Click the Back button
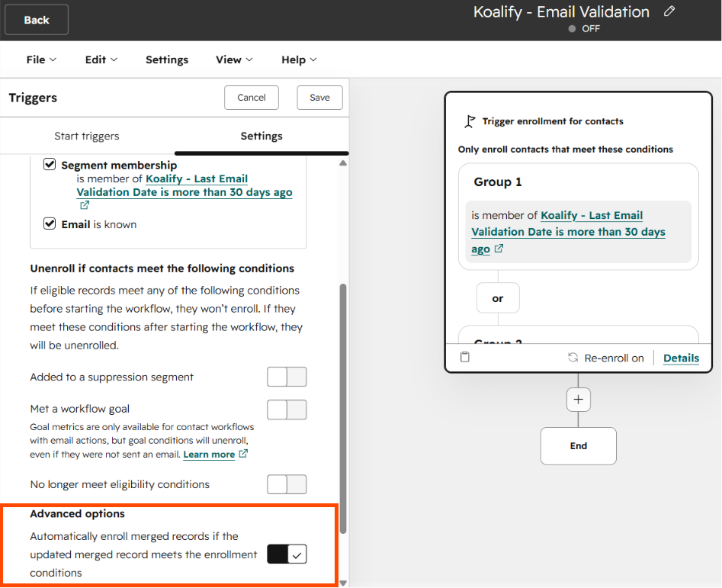 click(37, 20)
